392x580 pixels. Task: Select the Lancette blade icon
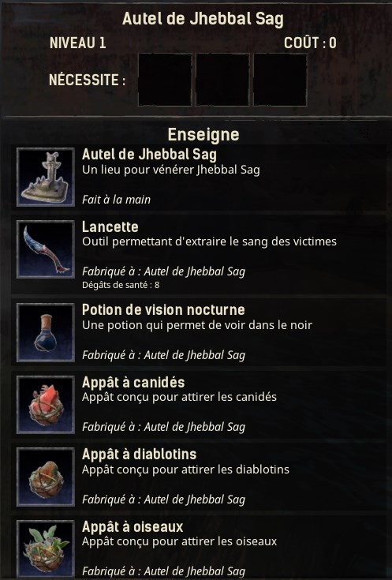(46, 249)
